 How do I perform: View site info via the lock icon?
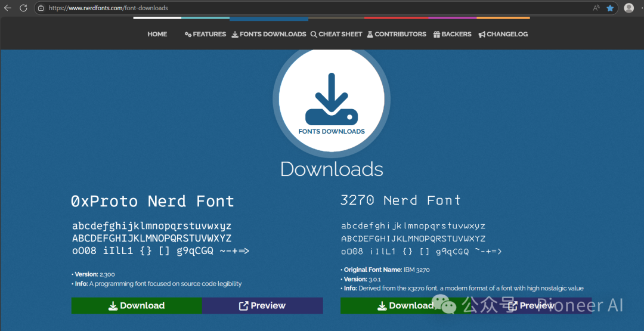[41, 8]
